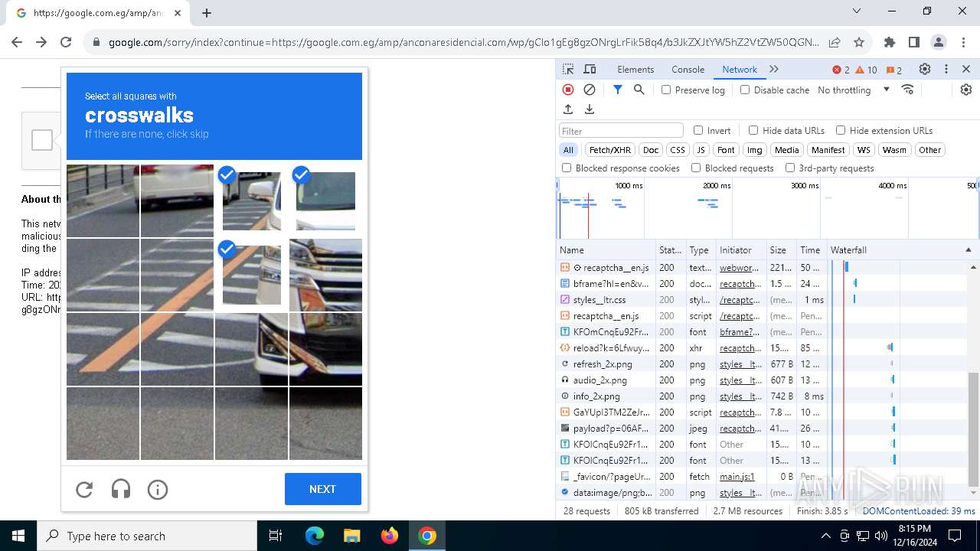Viewport: 980px width, 551px height.
Task: Open DevTools three-dot customize menu
Action: [946, 69]
